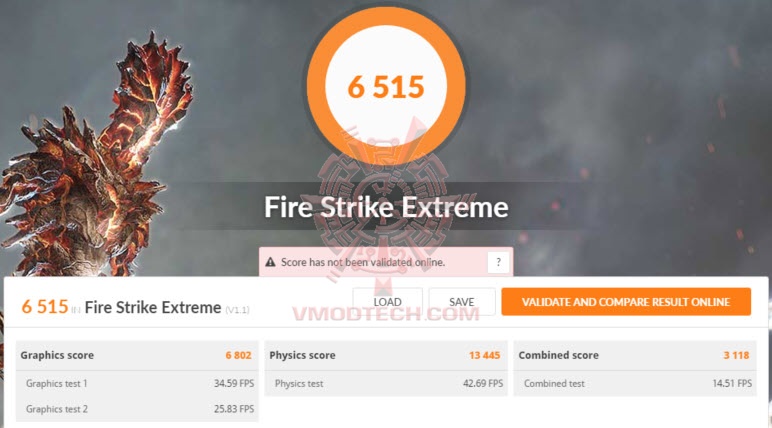Click the score not validated message
The image size is (772, 428).
(363, 262)
